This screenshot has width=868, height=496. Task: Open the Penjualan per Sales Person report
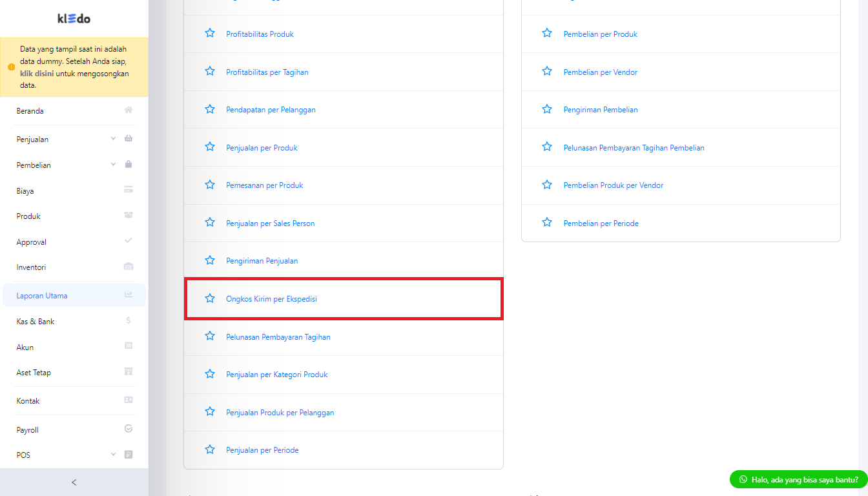click(x=271, y=223)
